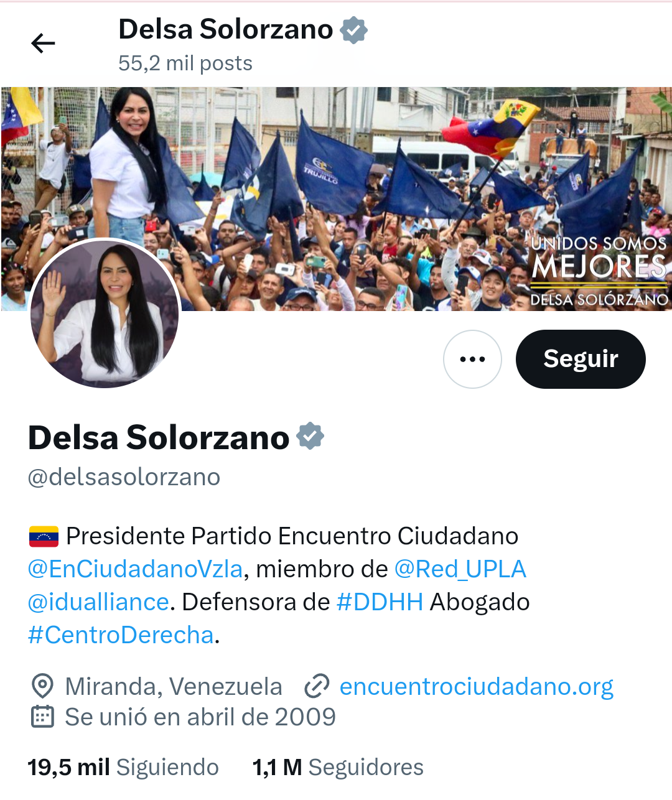
Task: Open the circular profile picture
Action: click(105, 314)
